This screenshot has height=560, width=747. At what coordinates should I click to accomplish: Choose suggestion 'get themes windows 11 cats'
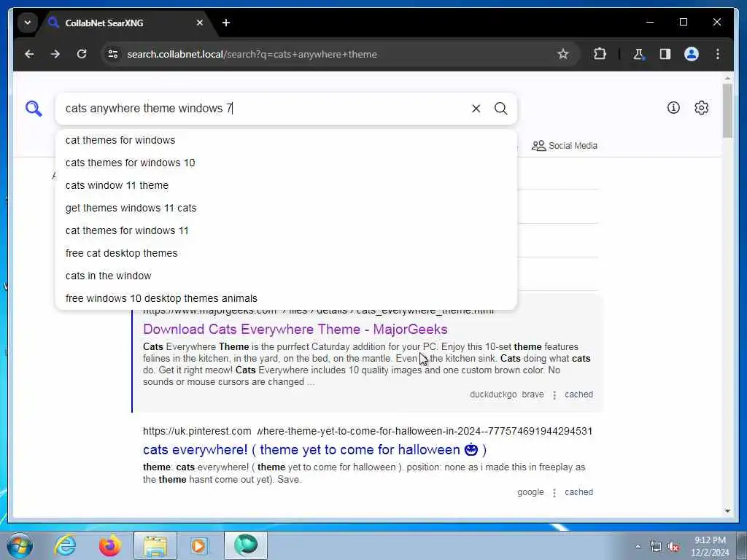point(286,208)
